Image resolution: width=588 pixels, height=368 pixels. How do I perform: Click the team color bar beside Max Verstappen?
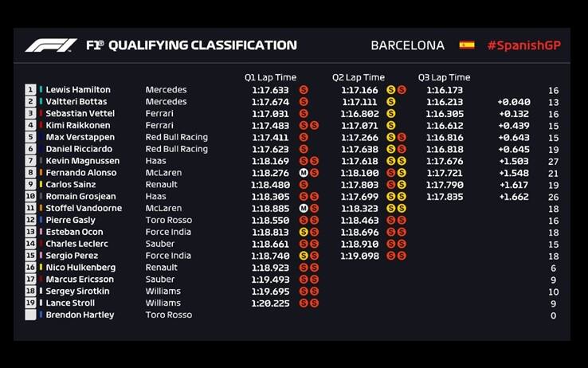coord(41,137)
